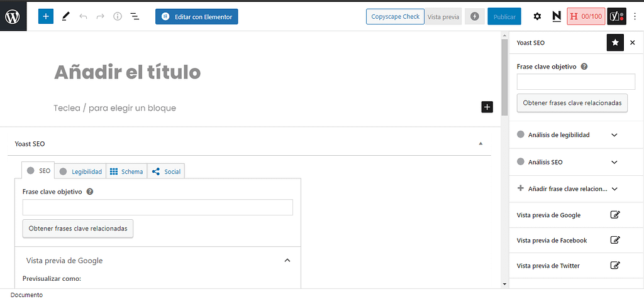Viewport: 644px width, 299px height.
Task: Focus the metabox Frase clave objetivo input
Action: 158,207
